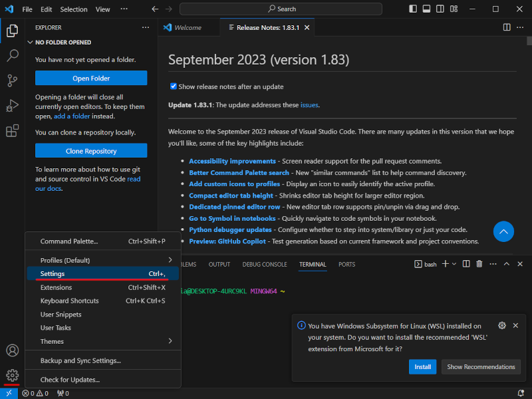
Task: Click Show Recommendations button
Action: pos(481,367)
